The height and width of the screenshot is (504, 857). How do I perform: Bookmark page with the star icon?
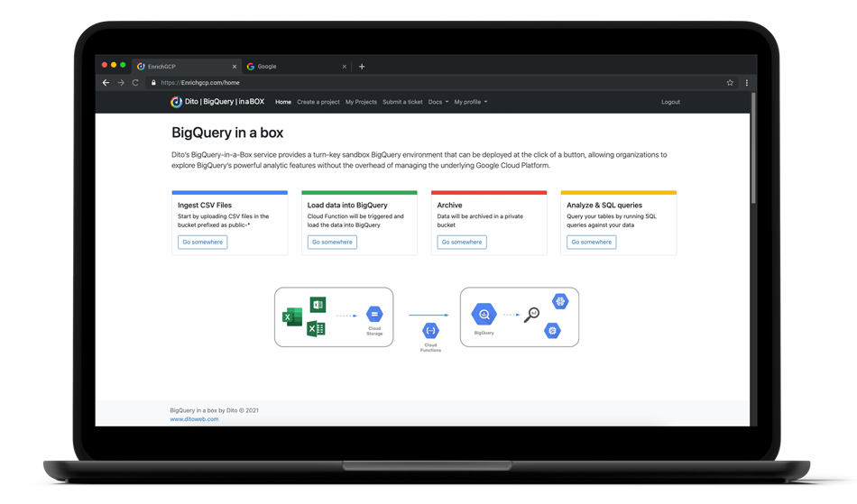(730, 82)
